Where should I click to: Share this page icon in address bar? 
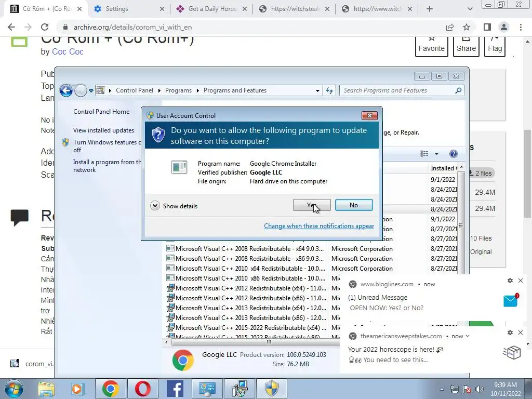tap(450, 27)
